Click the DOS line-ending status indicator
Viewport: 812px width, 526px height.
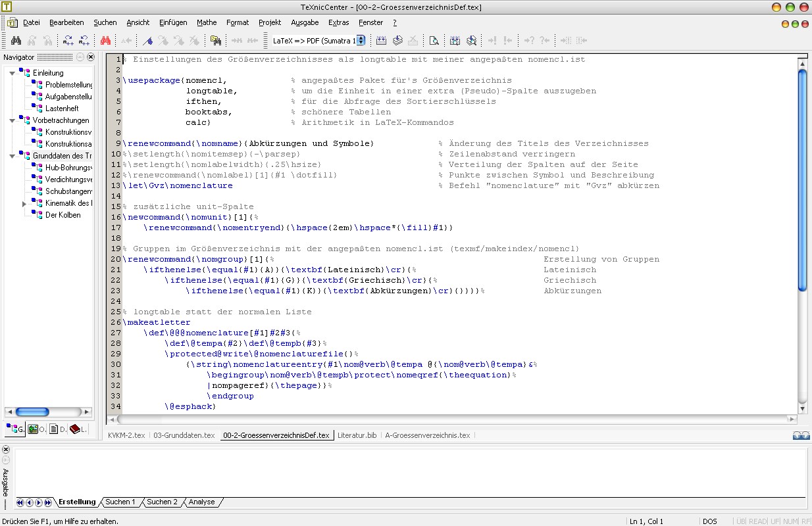710,521
